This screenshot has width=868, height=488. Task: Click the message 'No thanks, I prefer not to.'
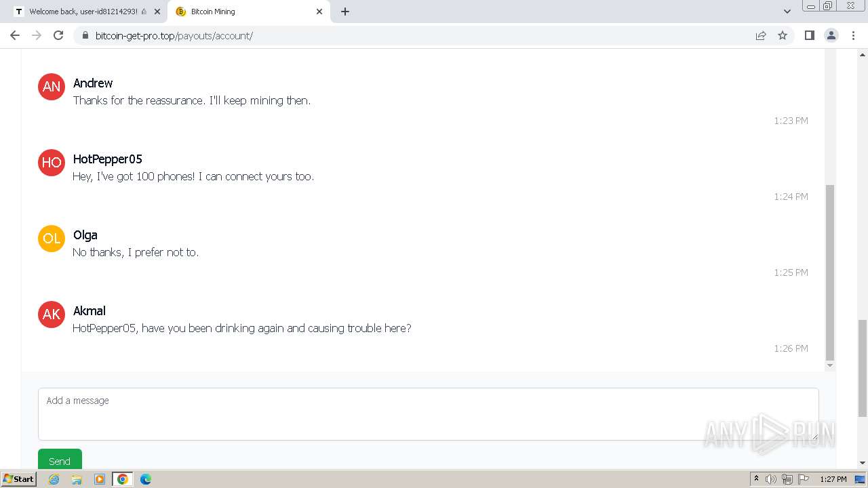(x=136, y=252)
